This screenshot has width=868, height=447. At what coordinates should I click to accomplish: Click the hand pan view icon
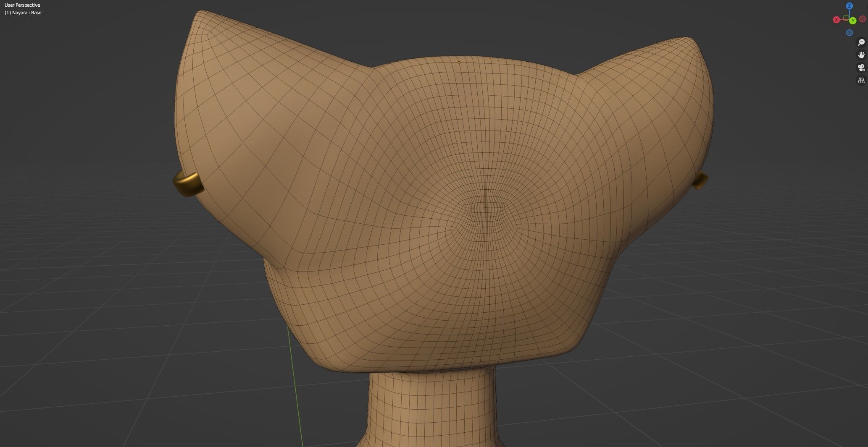coord(861,55)
